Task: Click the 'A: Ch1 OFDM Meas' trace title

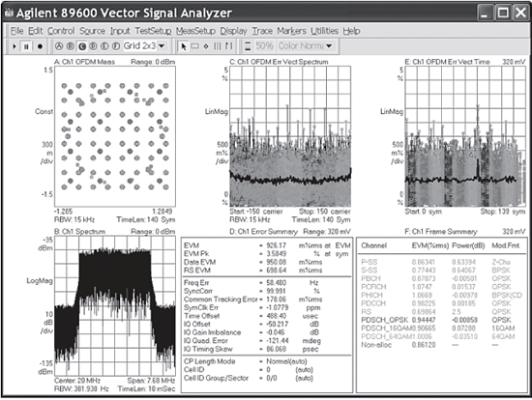Action: point(84,62)
